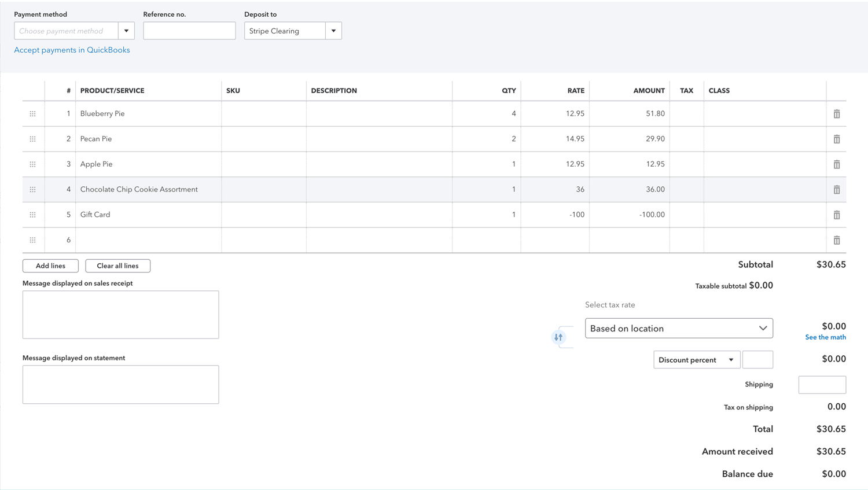Click the drag handle for Gift Card row
This screenshot has height=490, width=868.
(x=33, y=215)
